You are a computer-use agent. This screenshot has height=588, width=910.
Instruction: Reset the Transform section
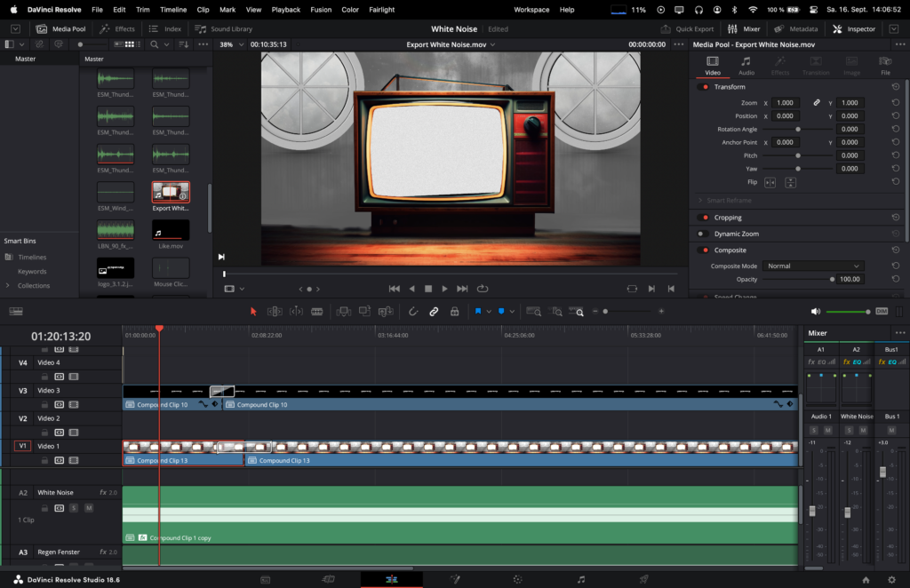[896, 87]
